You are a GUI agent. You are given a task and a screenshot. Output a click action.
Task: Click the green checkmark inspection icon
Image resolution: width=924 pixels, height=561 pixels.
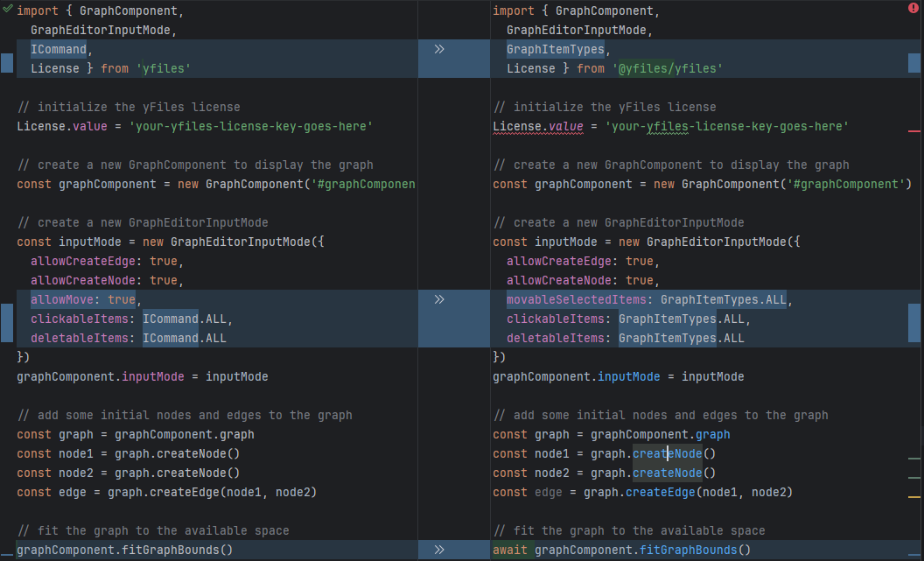point(7,7)
